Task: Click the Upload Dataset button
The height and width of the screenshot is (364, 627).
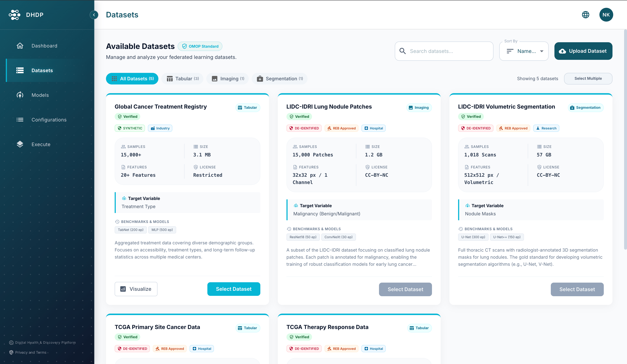Action: 583,51
